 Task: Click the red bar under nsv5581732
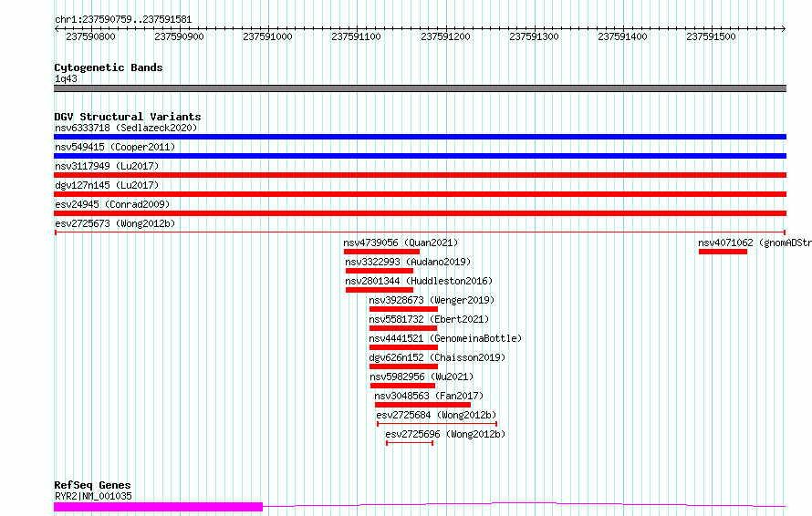click(403, 328)
